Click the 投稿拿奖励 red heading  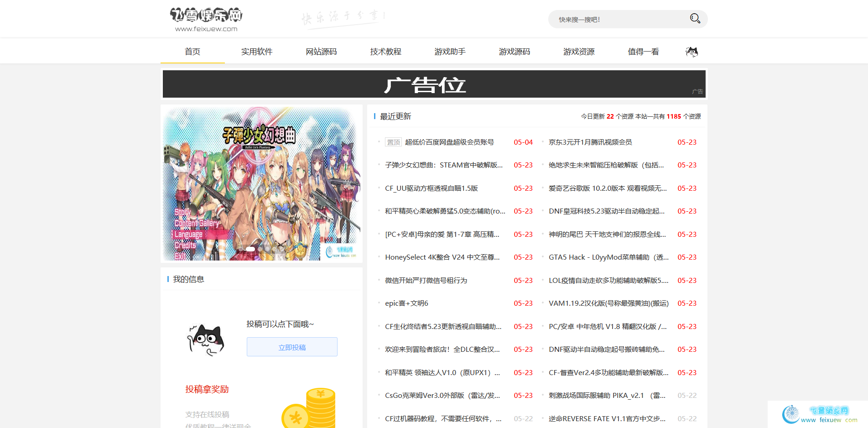point(207,389)
